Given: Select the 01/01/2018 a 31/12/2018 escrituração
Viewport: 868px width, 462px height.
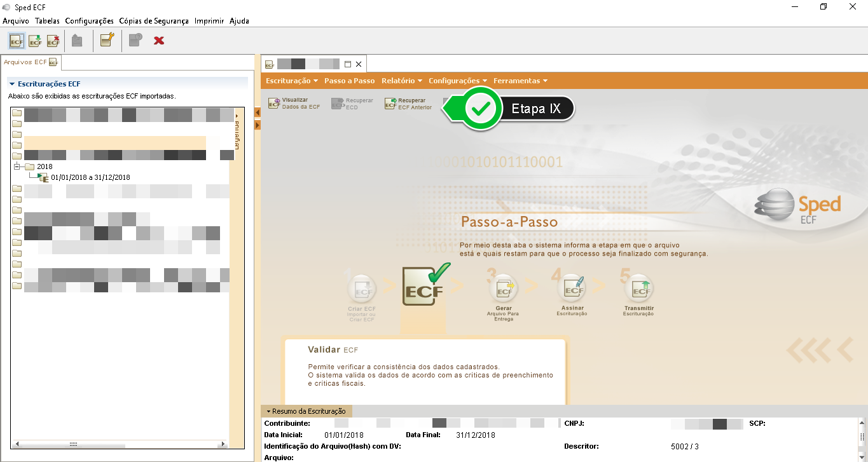Looking at the screenshot, I should pyautogui.click(x=90, y=177).
